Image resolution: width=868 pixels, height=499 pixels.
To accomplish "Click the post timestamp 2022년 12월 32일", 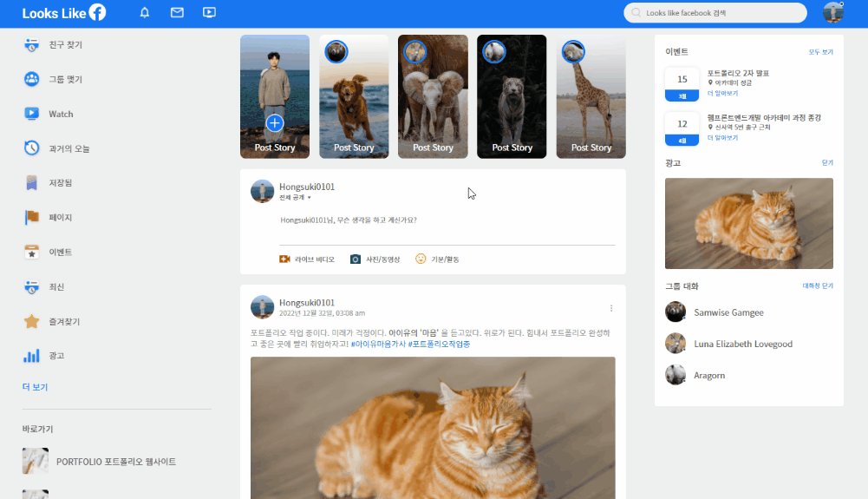I will (322, 313).
